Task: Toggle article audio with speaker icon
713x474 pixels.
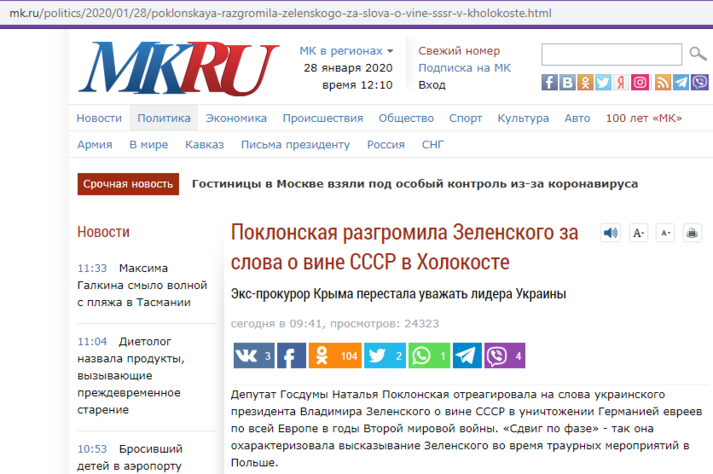Action: tap(610, 234)
